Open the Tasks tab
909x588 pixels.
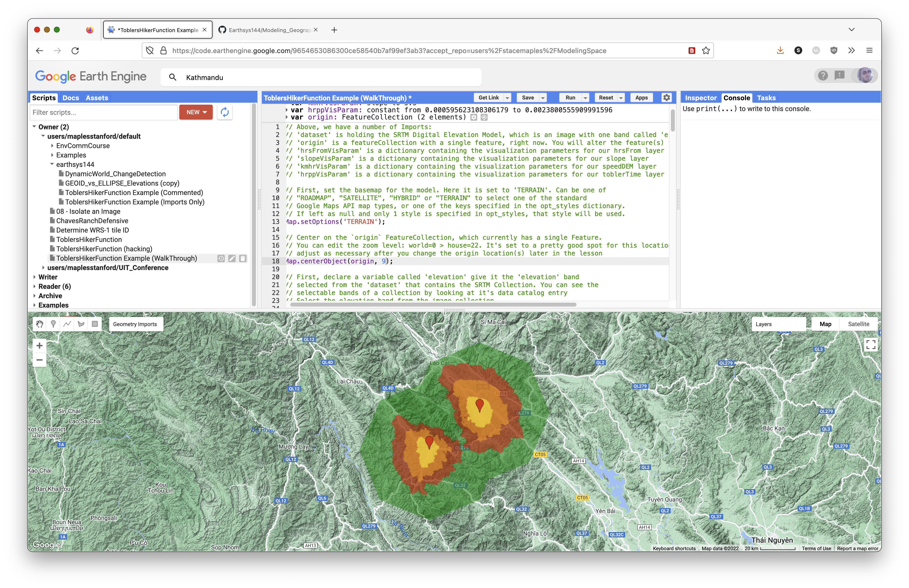[x=766, y=98]
